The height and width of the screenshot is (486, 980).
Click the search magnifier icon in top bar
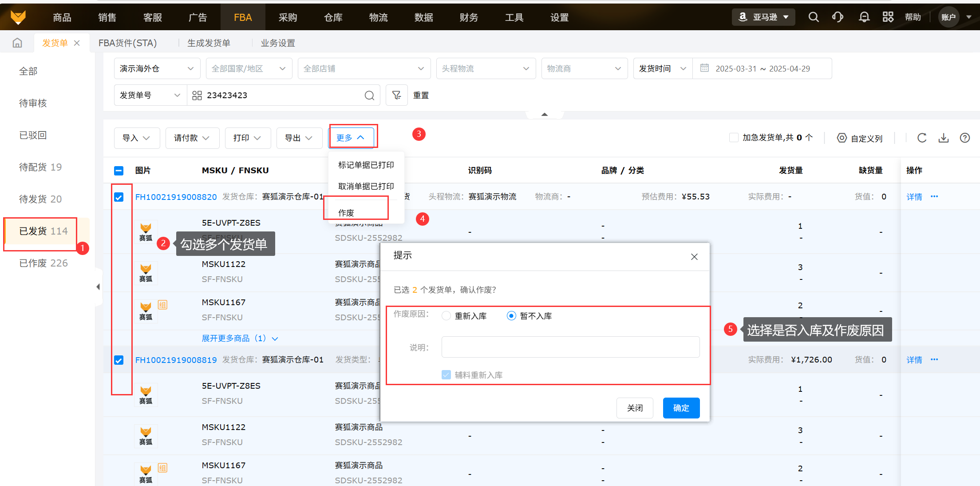tap(813, 17)
